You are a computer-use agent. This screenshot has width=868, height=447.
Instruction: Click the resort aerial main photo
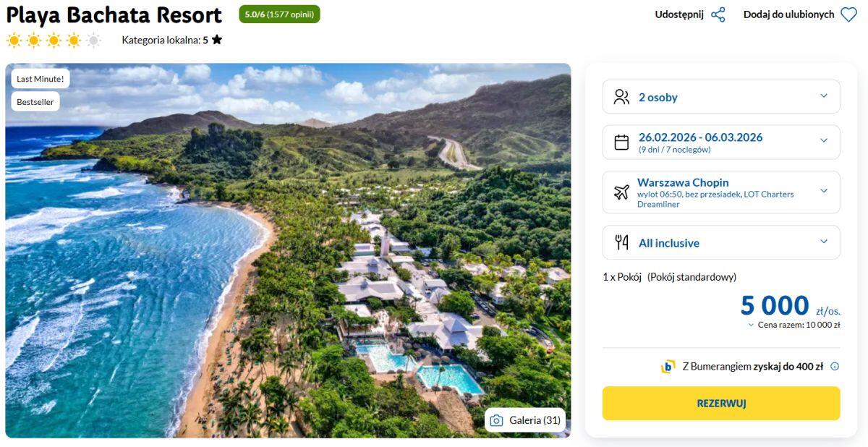[289, 253]
